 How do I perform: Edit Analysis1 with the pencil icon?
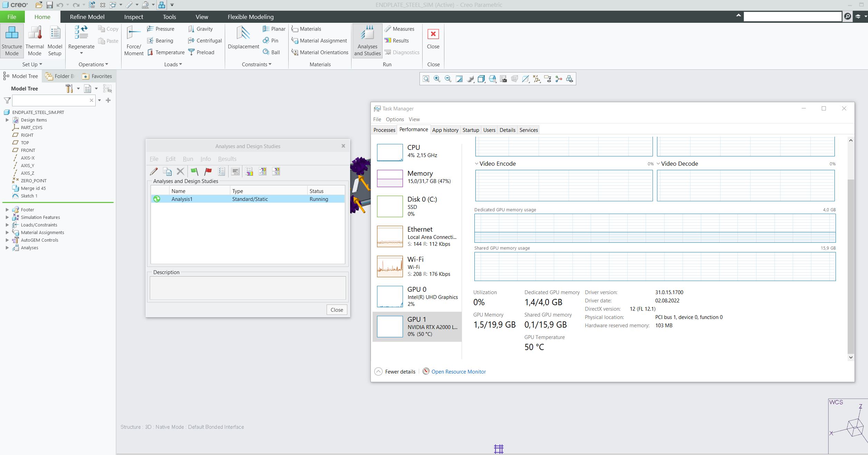(154, 171)
